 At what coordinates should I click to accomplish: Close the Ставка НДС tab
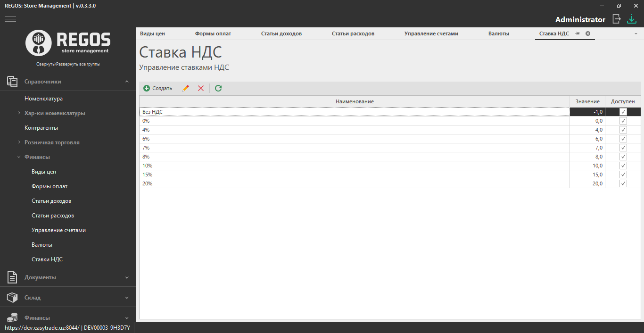click(588, 33)
